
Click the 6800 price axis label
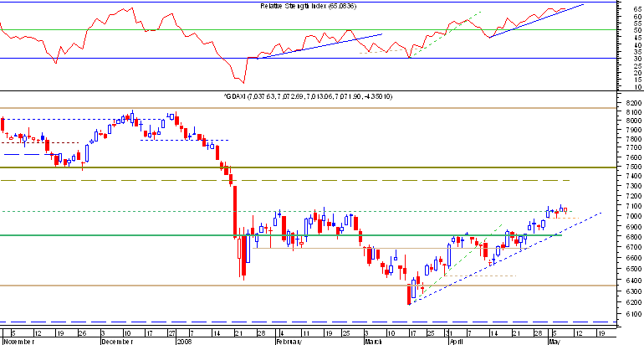click(x=634, y=237)
